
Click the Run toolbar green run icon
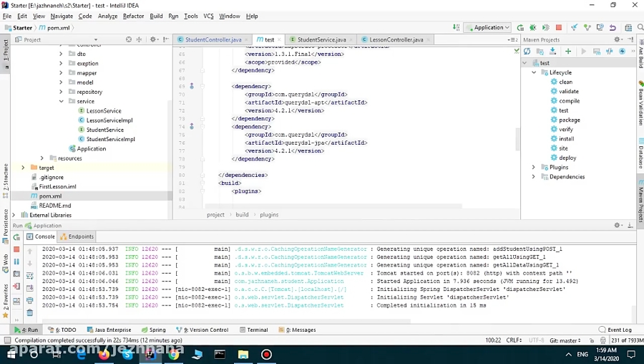pos(520,27)
